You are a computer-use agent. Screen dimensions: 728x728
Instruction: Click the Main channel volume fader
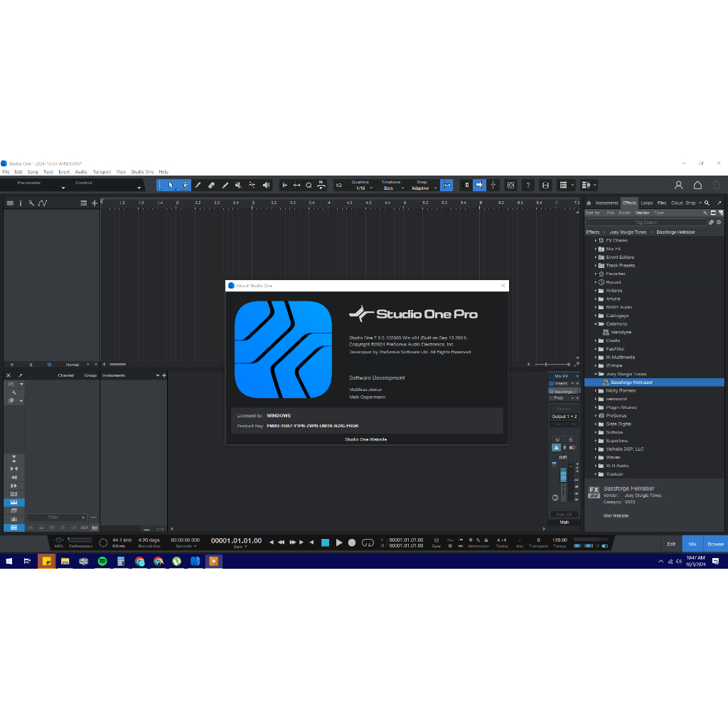(564, 475)
